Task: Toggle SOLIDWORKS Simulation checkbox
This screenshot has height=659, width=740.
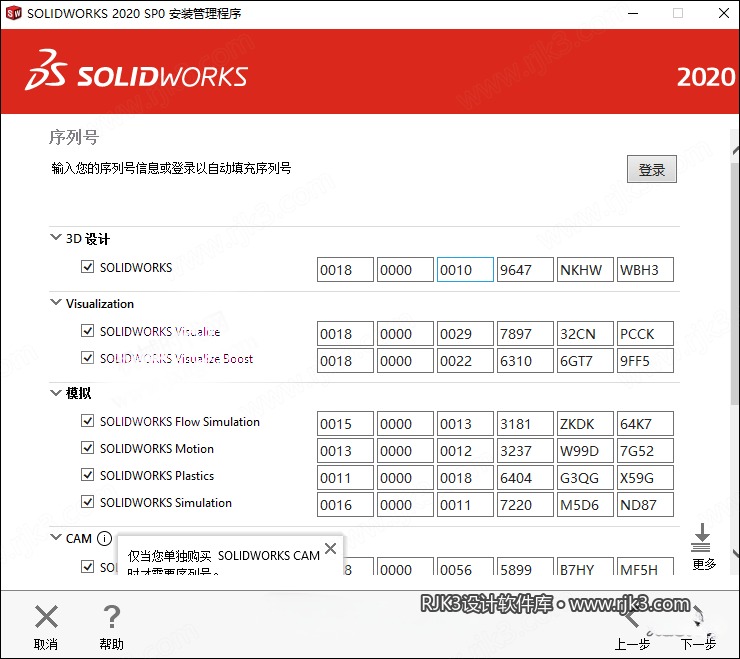Action: pos(87,501)
